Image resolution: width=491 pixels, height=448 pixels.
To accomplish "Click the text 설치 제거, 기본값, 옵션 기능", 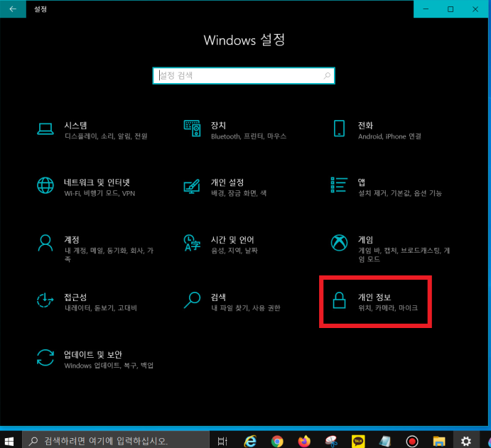I will click(400, 193).
